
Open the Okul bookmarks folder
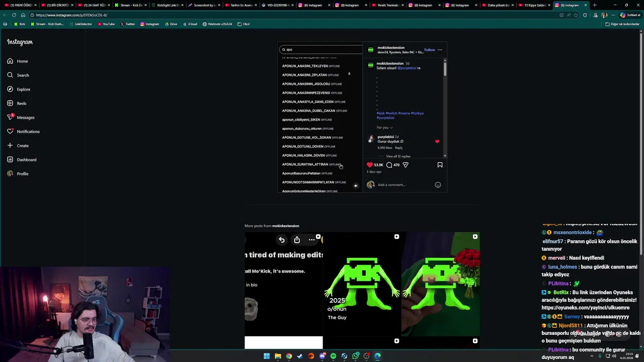[x=244, y=24]
